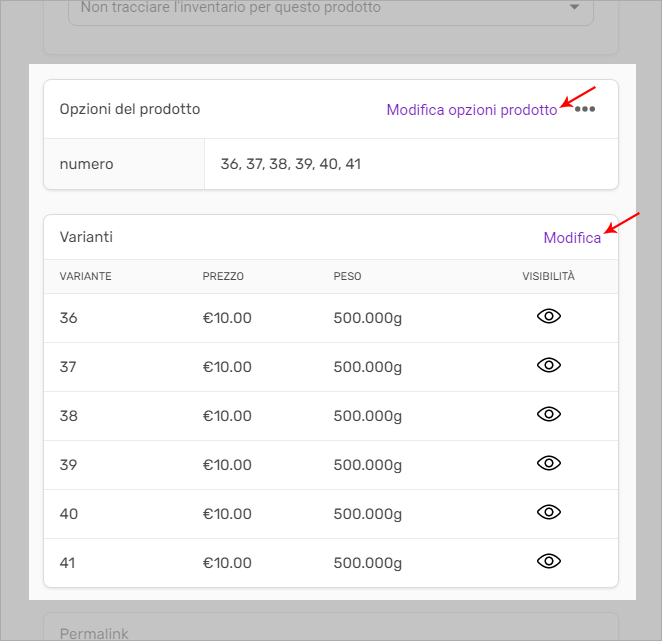Open inventory tracking dropdown arrow

(574, 7)
